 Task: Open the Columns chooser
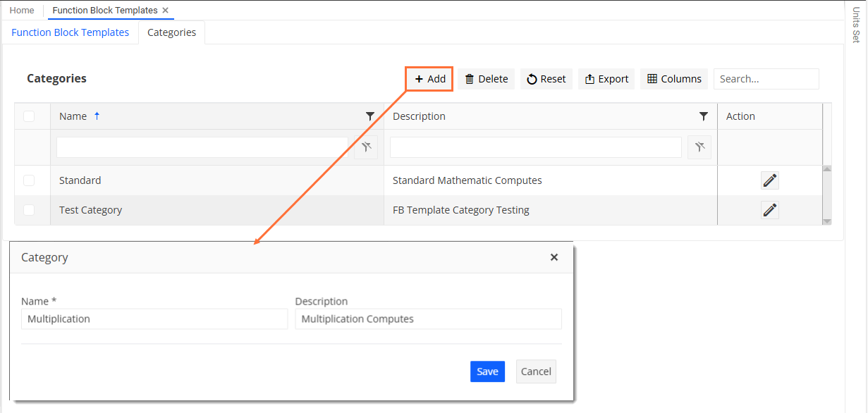coord(674,79)
